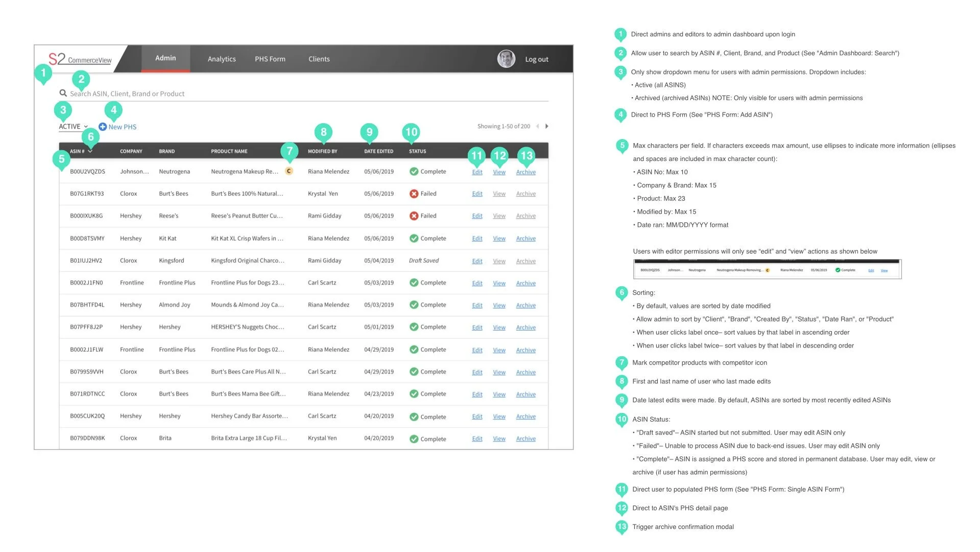View the Frontline Plus B0002J1FN0 row
This screenshot has height=552, width=980.
[499, 283]
